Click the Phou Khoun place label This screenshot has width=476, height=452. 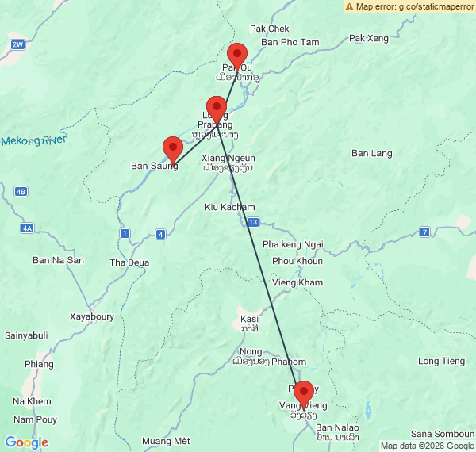297,261
